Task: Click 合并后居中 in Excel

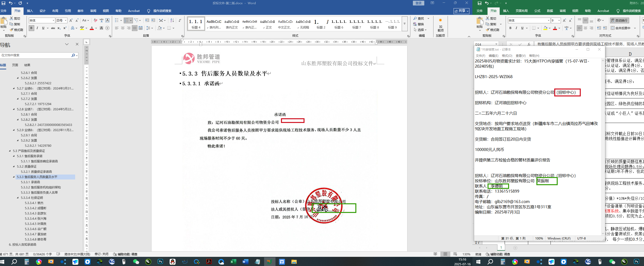Action: [620, 28]
